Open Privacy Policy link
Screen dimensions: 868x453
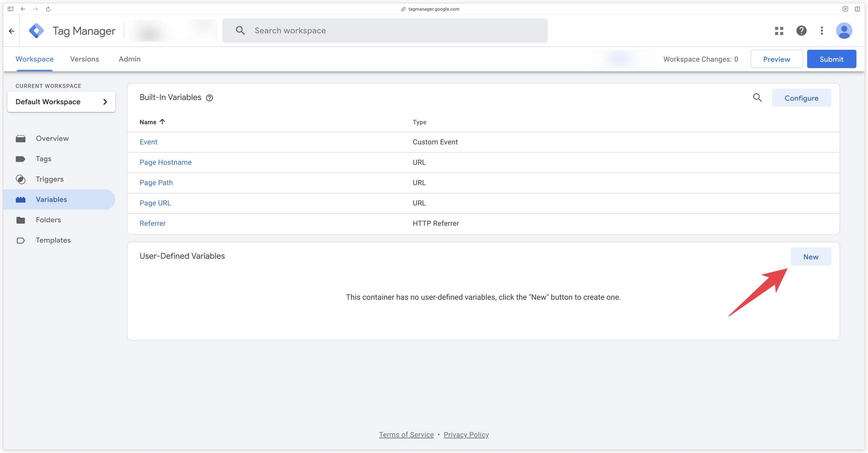pyautogui.click(x=466, y=435)
